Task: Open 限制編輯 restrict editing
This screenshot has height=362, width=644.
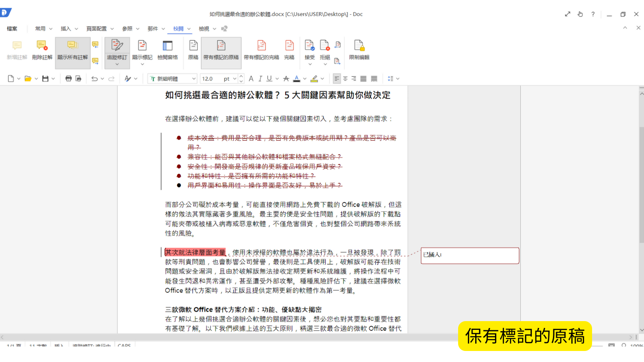Action: click(x=359, y=50)
